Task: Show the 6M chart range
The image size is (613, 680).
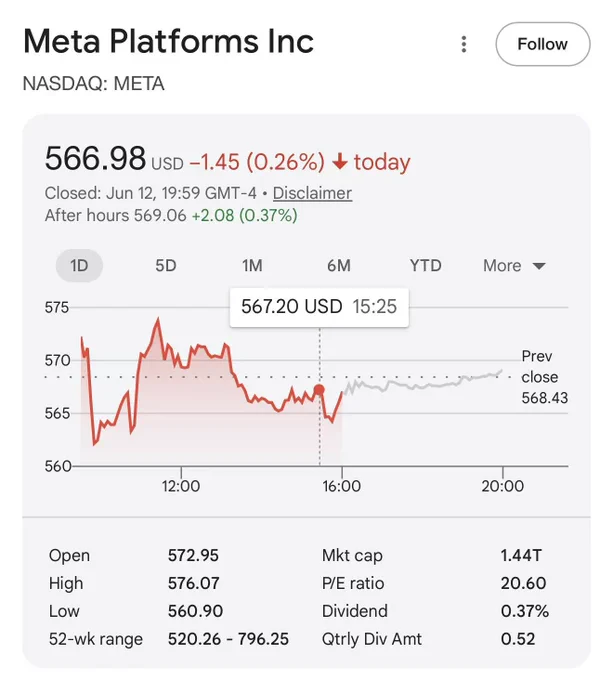Action: pyautogui.click(x=339, y=265)
